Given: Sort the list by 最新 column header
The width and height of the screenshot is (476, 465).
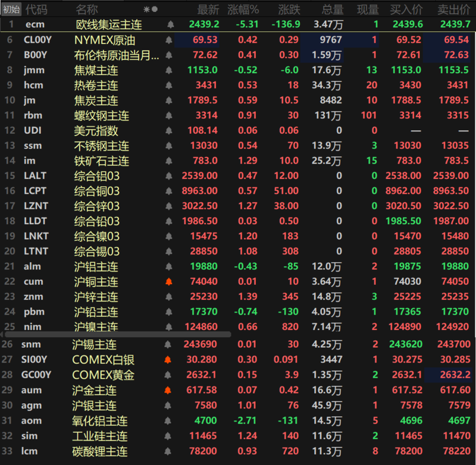Looking at the screenshot, I should point(208,10).
